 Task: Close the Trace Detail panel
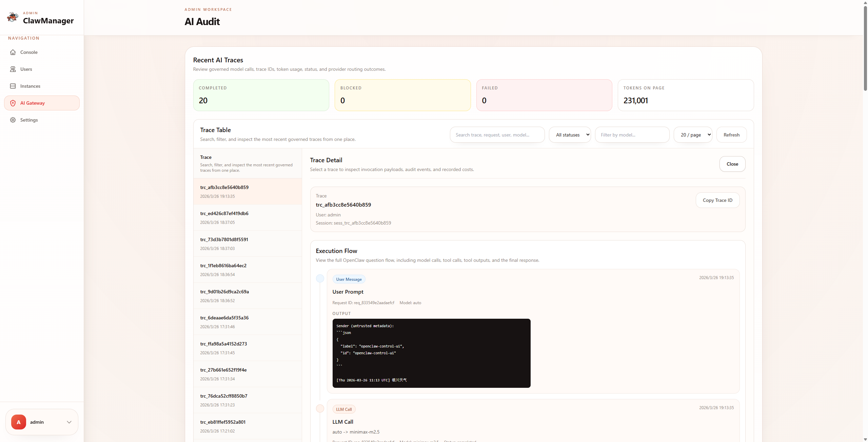732,164
